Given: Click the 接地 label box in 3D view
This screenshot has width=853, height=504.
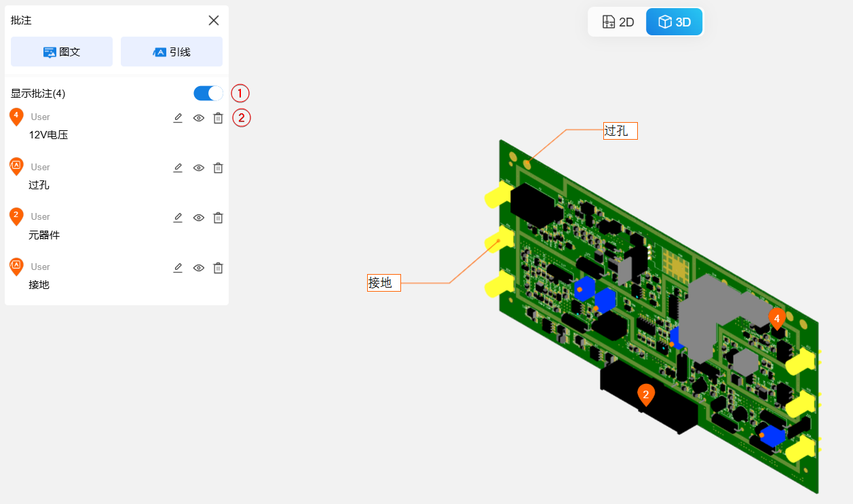Looking at the screenshot, I should click(384, 283).
